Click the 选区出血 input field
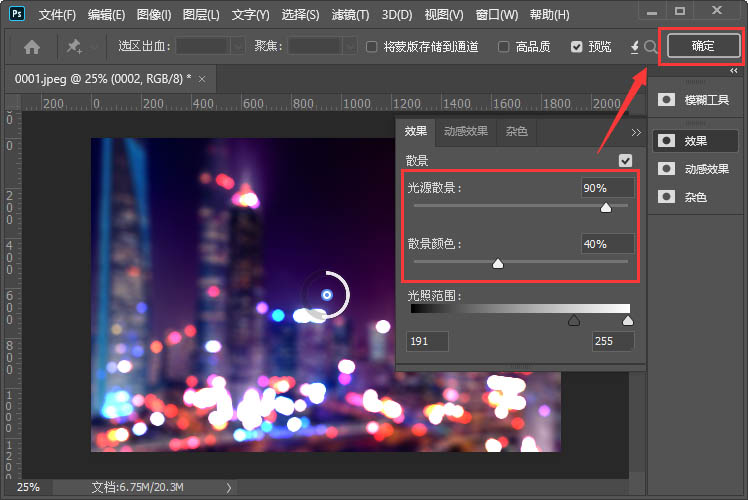748x500 pixels. click(x=204, y=47)
